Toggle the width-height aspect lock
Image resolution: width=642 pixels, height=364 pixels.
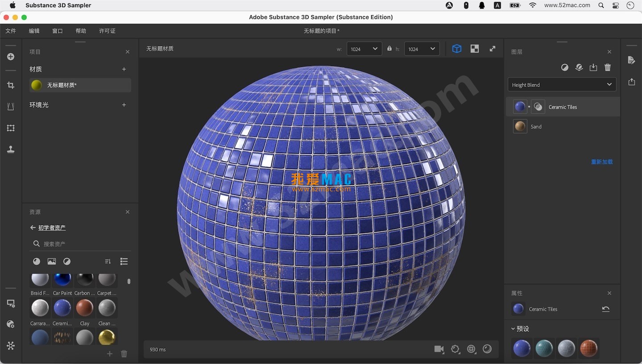[x=389, y=49]
